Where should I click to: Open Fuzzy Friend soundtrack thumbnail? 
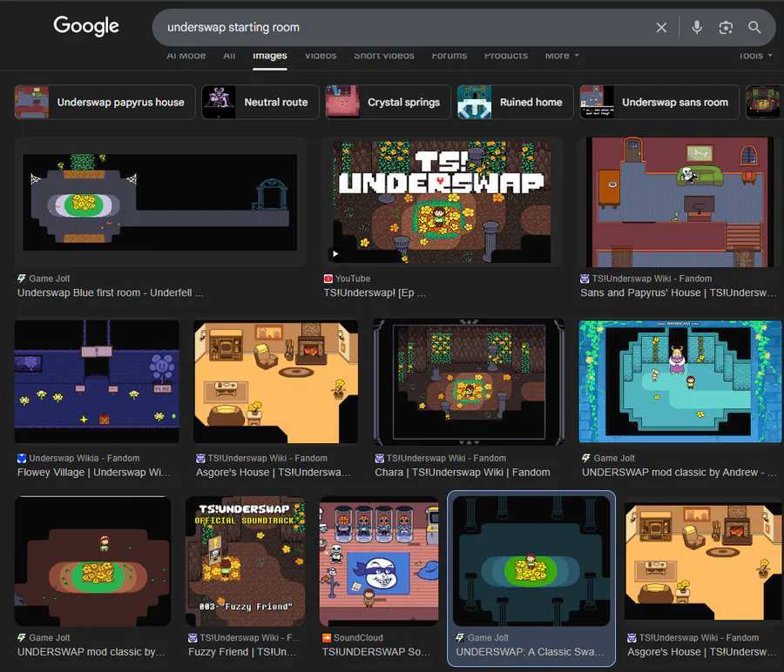coord(245,561)
